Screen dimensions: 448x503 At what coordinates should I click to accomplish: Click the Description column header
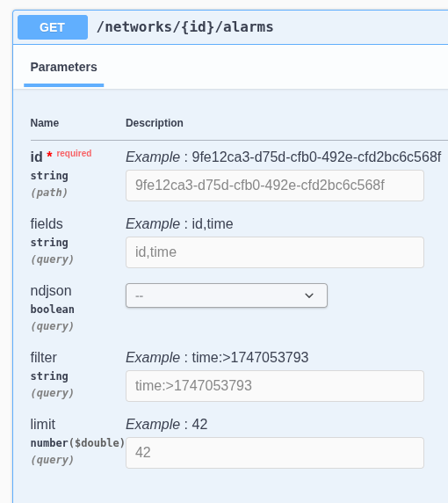154,123
